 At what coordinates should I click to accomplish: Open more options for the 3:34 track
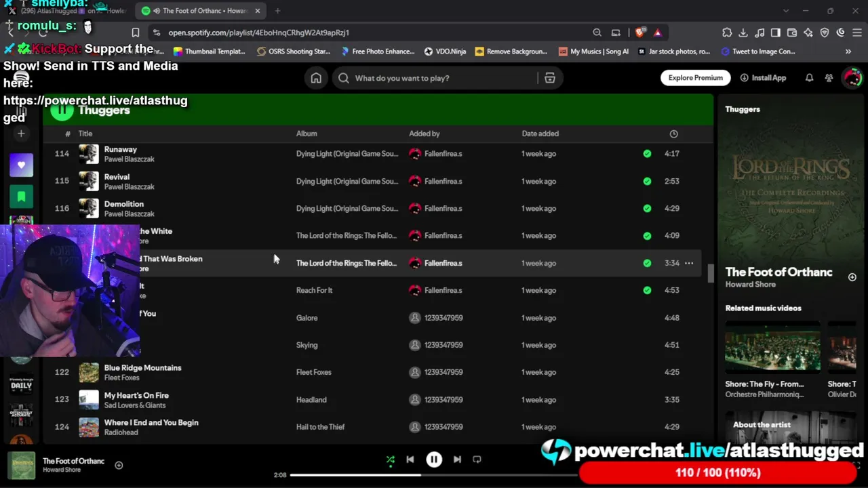pos(689,263)
